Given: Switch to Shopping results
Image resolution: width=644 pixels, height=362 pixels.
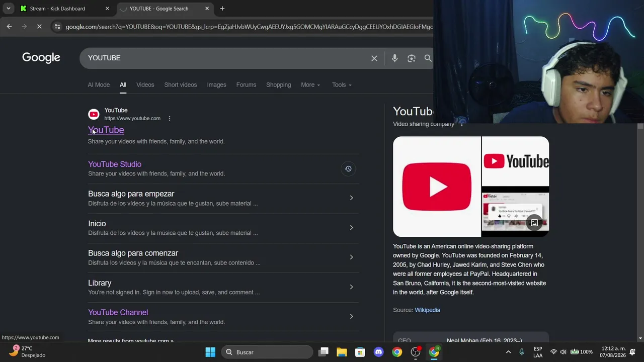Looking at the screenshot, I should (279, 85).
